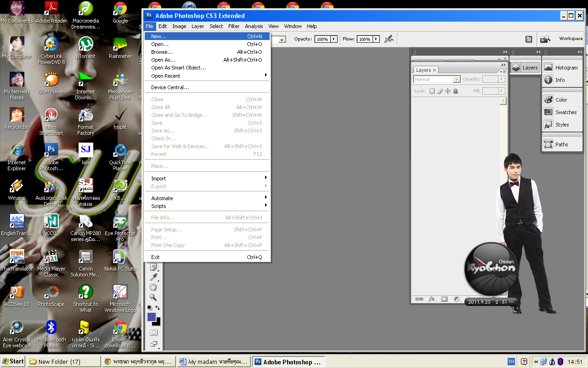Select the Zoom magnifier tool
The width and height of the screenshot is (588, 368).
tap(153, 297)
